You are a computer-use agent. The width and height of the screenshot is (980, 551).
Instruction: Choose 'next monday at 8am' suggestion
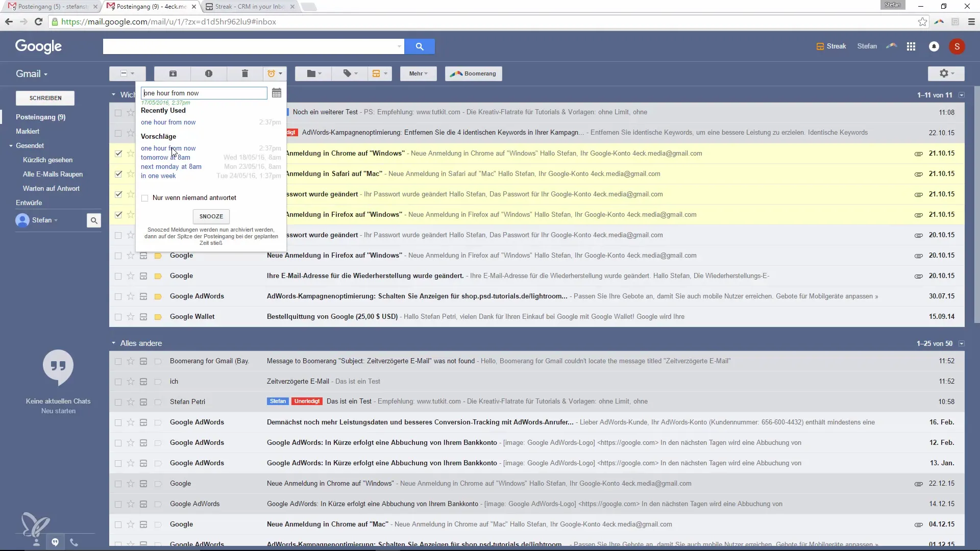pos(171,167)
